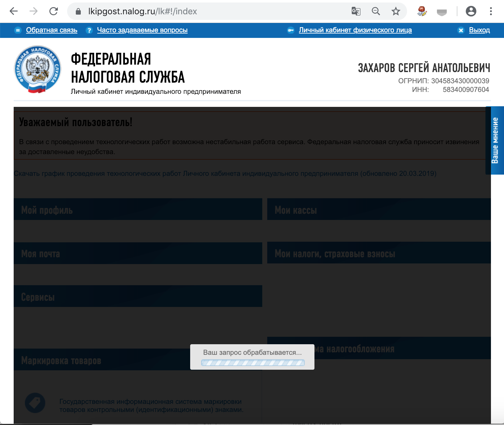Download the технологических работ schedule link

(x=225, y=173)
